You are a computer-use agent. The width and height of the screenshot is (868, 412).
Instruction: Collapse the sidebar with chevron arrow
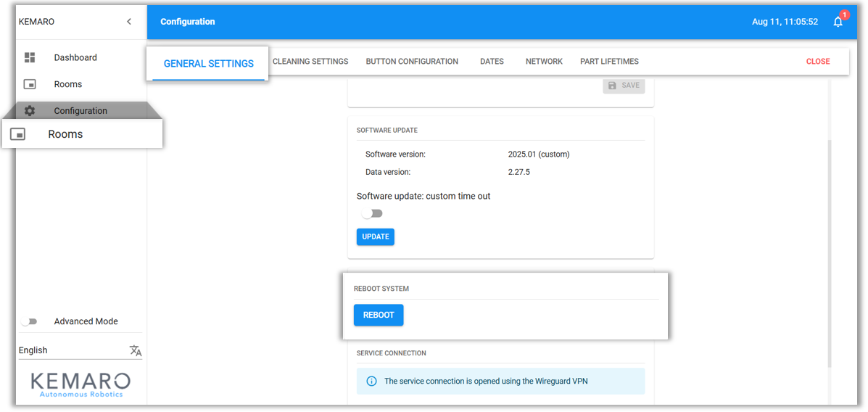pos(129,22)
